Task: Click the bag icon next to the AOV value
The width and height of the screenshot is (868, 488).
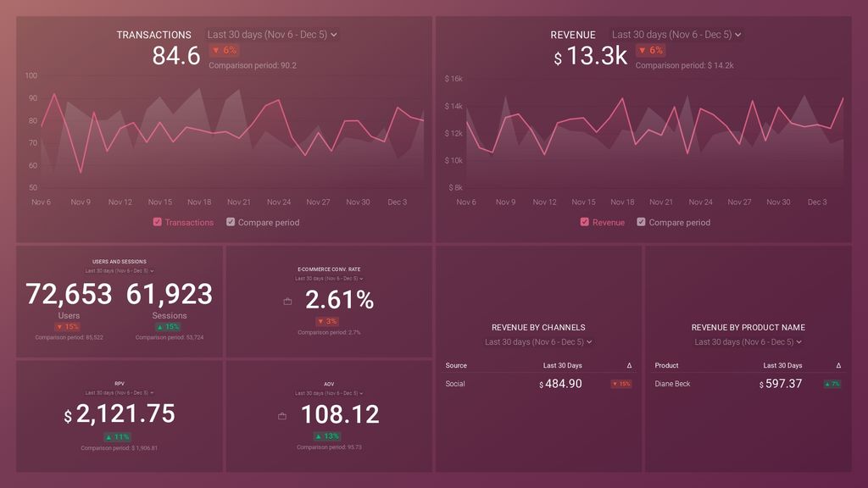Action: coord(282,414)
